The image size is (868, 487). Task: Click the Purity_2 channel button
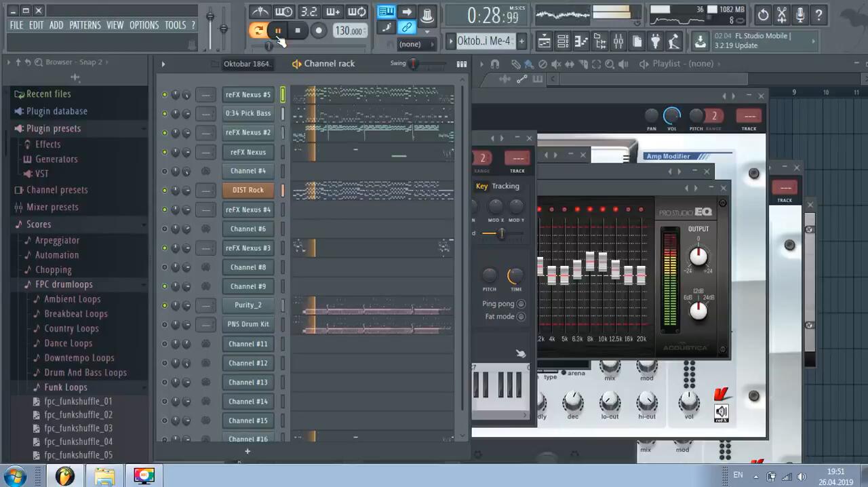[248, 305]
